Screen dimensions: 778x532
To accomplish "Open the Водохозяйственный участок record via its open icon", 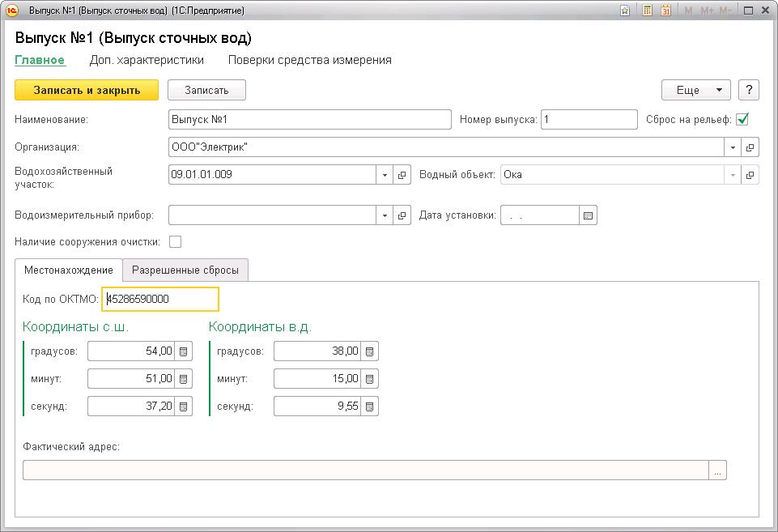I will [402, 175].
